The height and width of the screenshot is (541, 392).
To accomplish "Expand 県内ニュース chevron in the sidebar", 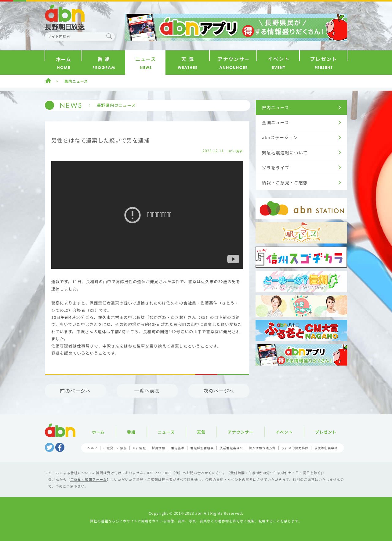I will click(x=339, y=107).
